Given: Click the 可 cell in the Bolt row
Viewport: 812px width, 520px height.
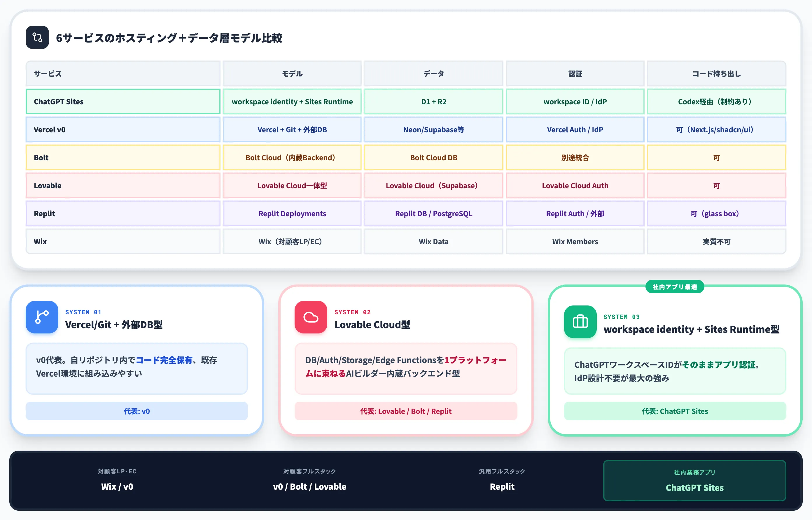Looking at the screenshot, I should point(716,158).
